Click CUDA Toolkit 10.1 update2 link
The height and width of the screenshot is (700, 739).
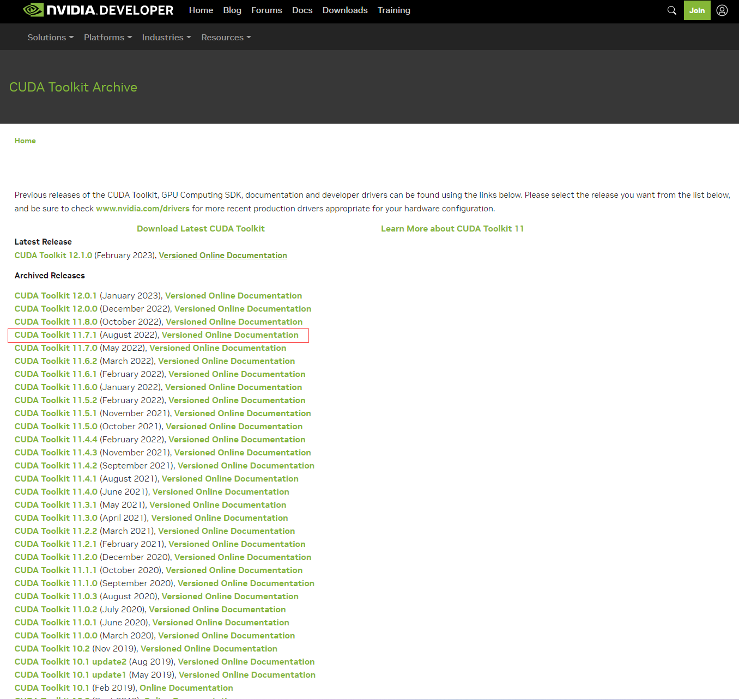[70, 662]
